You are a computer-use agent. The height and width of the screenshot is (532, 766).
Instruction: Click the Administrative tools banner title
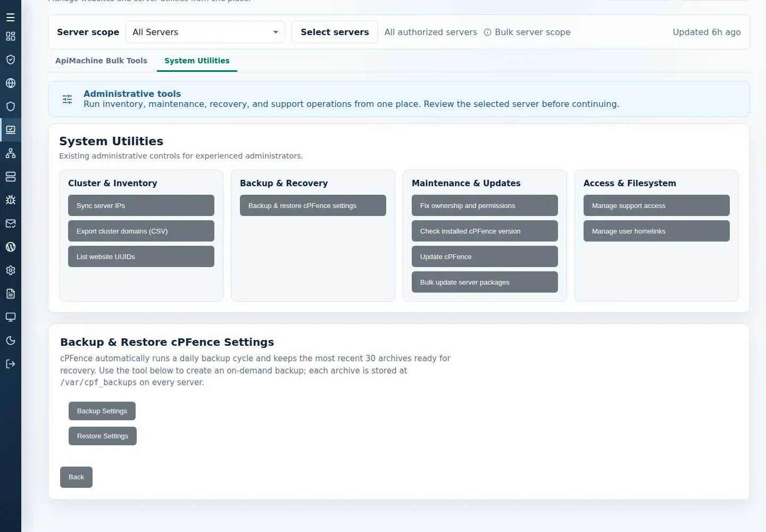click(132, 94)
